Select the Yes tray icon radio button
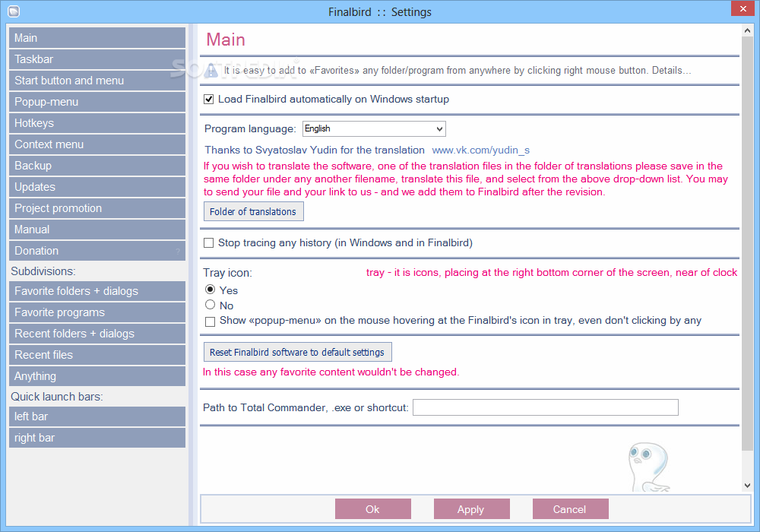This screenshot has width=760, height=532. coord(210,290)
